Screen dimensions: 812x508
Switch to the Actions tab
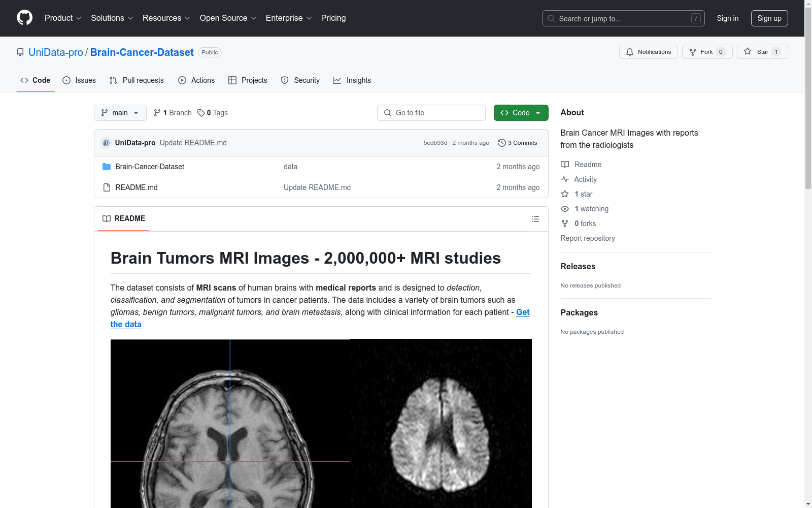[x=196, y=80]
